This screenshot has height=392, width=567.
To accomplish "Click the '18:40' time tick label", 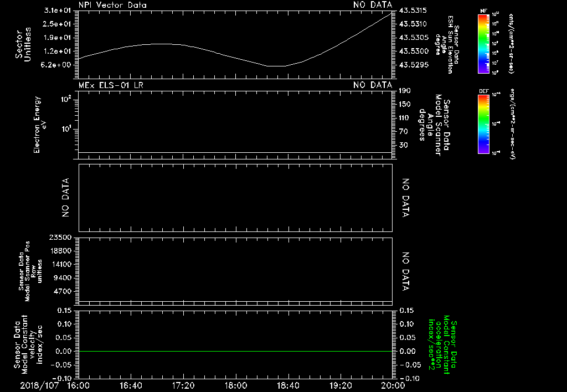I will point(288,385).
